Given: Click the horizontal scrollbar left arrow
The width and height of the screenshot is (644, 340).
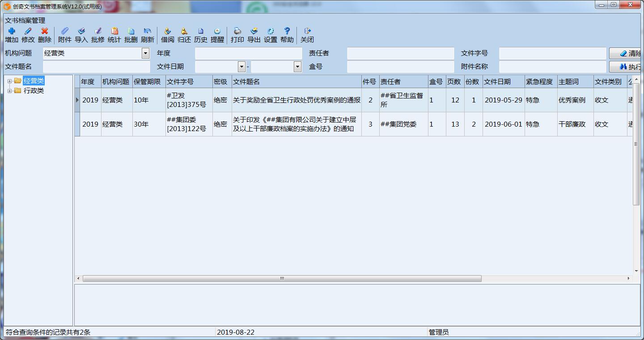Looking at the screenshot, I should (x=78, y=278).
